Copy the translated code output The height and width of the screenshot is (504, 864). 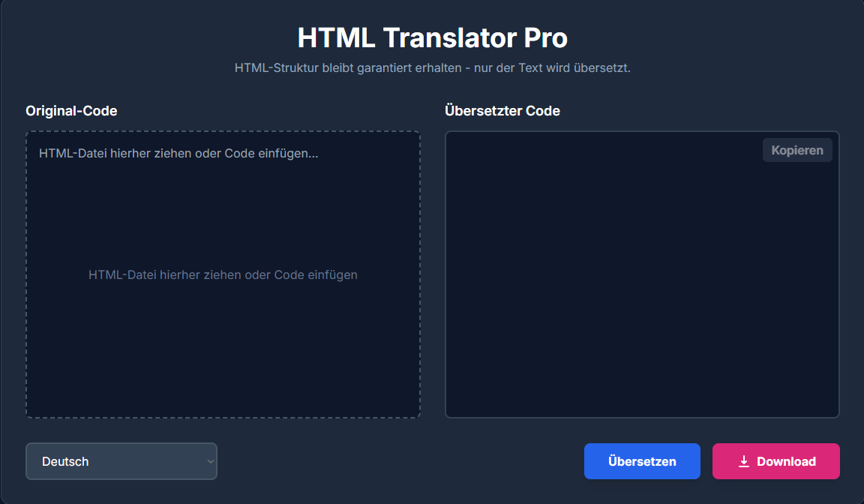click(796, 150)
